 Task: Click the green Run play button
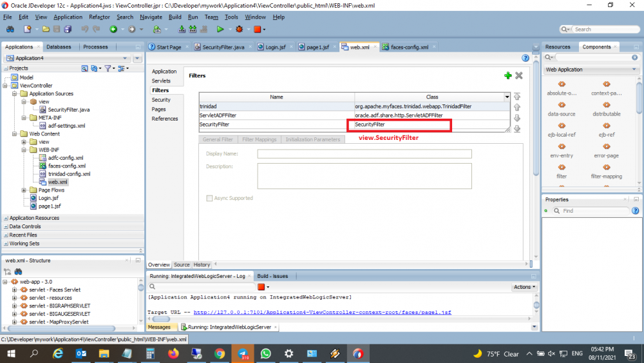coord(220,29)
